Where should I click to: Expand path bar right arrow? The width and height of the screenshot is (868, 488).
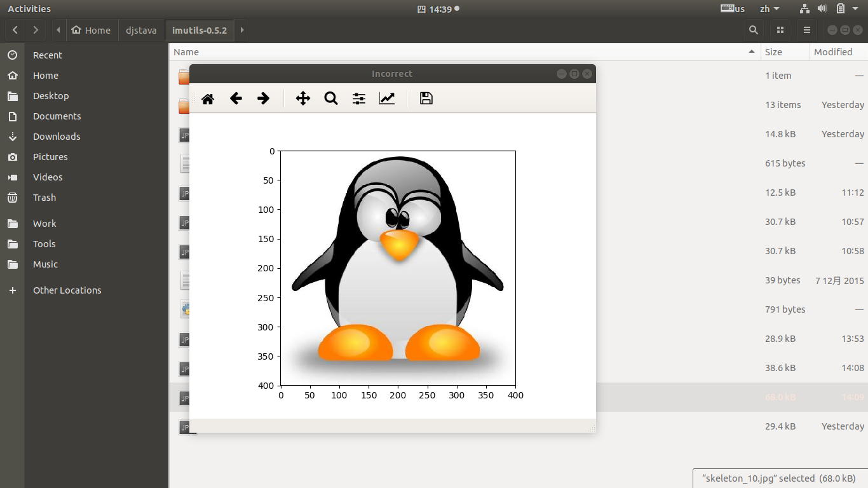coord(241,30)
